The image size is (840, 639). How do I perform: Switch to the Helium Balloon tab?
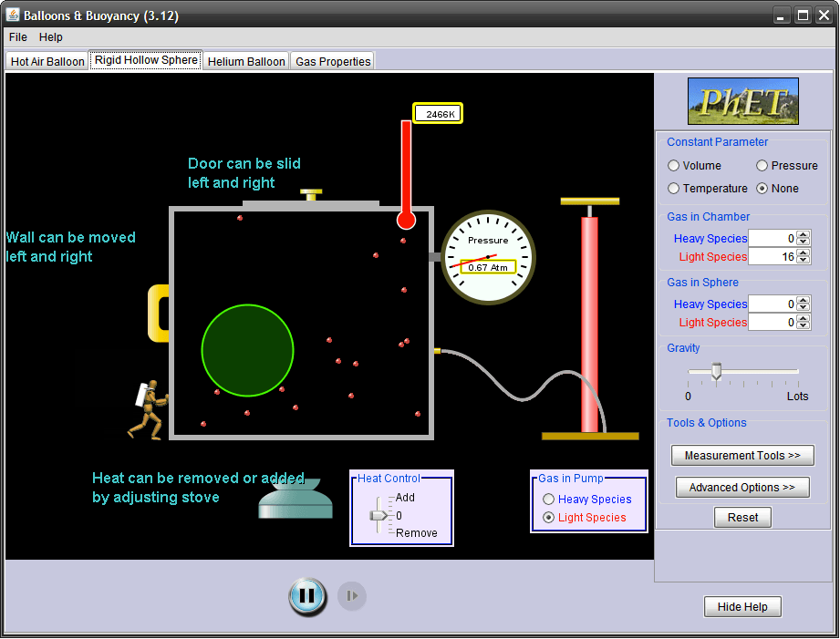coord(245,60)
